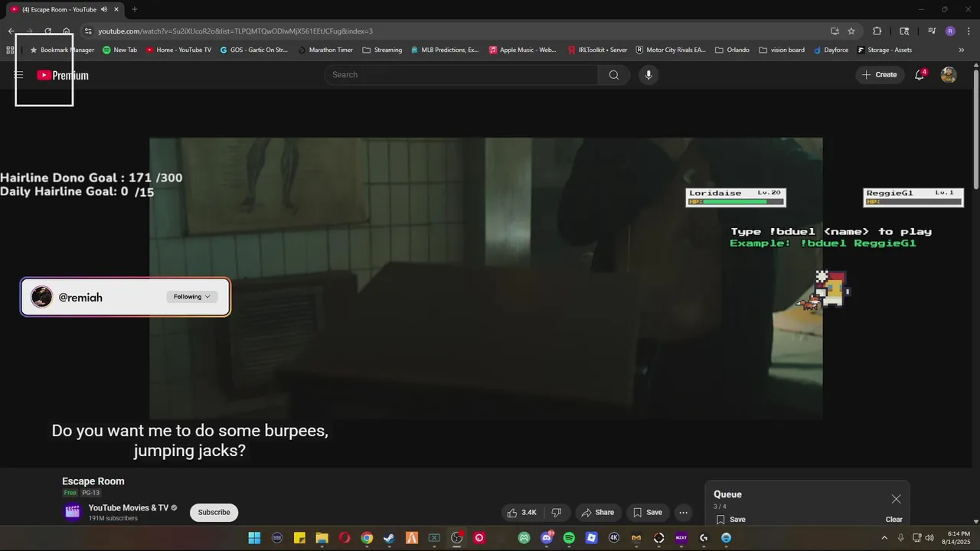
Task: Share the Escape Room video
Action: 597,513
